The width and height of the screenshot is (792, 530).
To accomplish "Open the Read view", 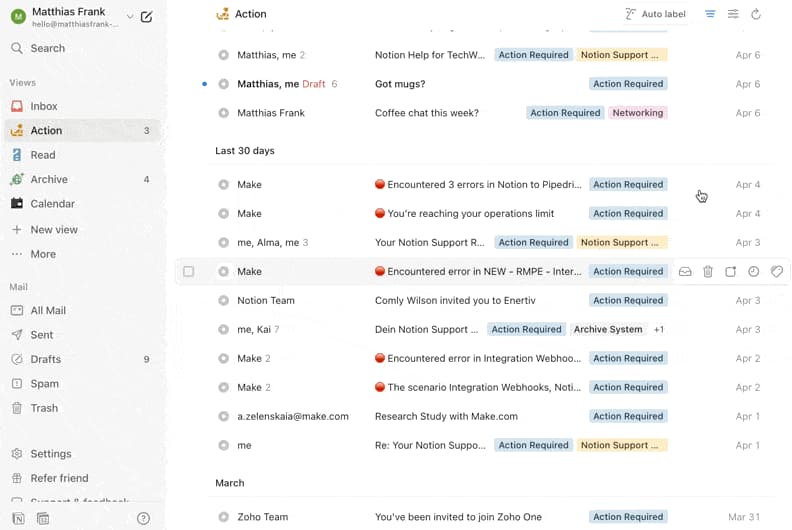I will click(82, 155).
